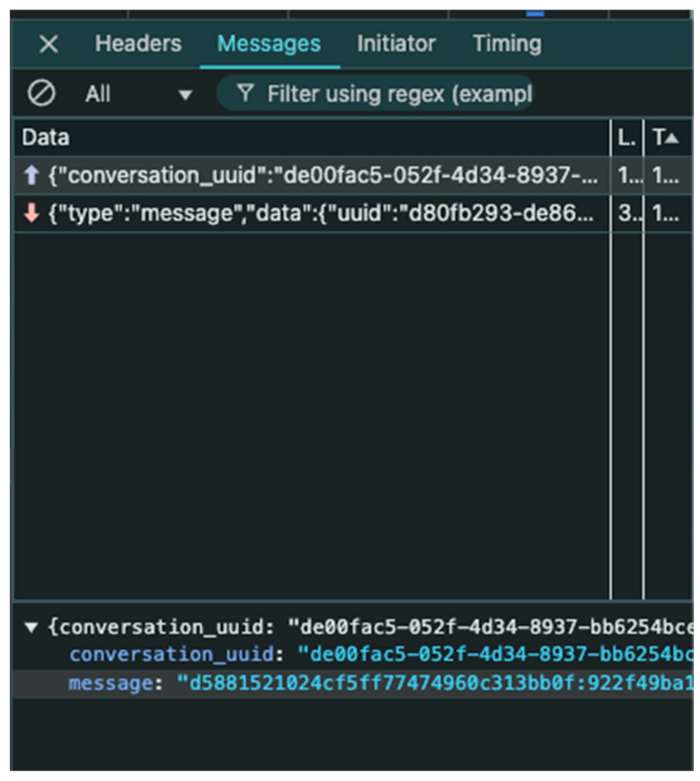Screen dimensions: 700x781
Task: Select the sent conversation_uuid message row
Action: pos(322,176)
